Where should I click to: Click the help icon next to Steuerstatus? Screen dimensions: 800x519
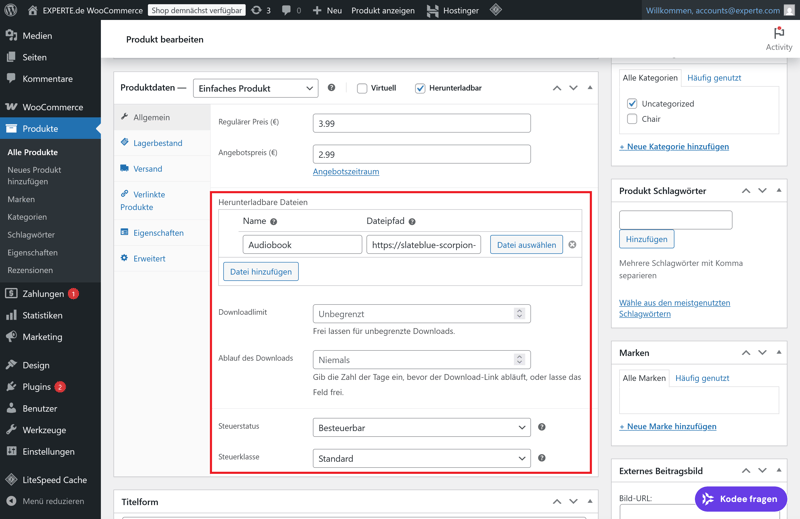click(541, 427)
